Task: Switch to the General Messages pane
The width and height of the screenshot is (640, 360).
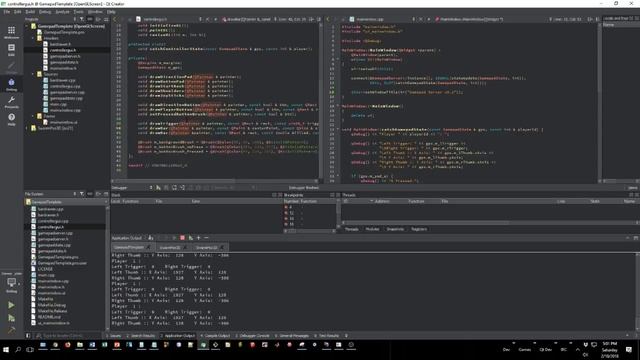Action: pyautogui.click(x=292, y=336)
